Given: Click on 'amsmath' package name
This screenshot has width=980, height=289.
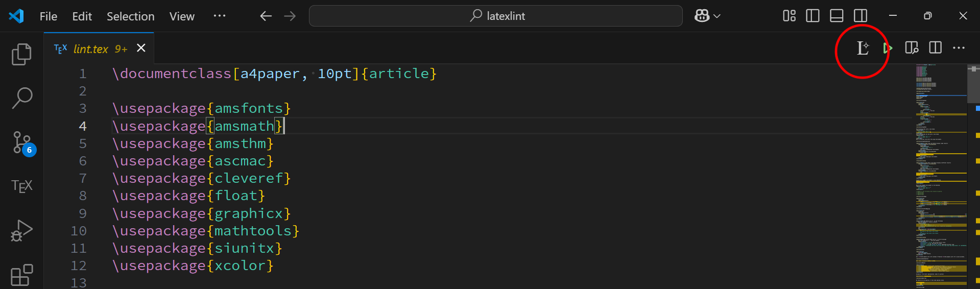Looking at the screenshot, I should pos(244,126).
